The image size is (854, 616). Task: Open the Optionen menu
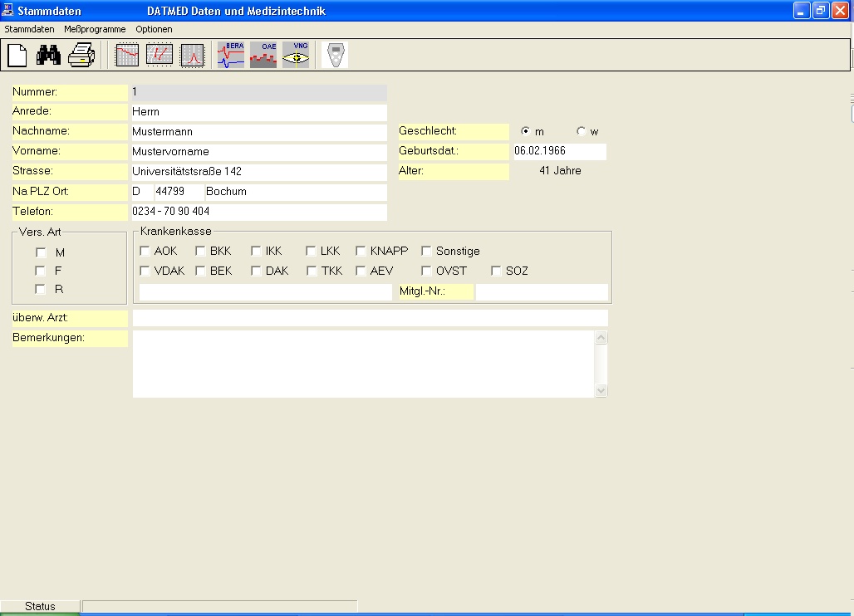(x=155, y=29)
